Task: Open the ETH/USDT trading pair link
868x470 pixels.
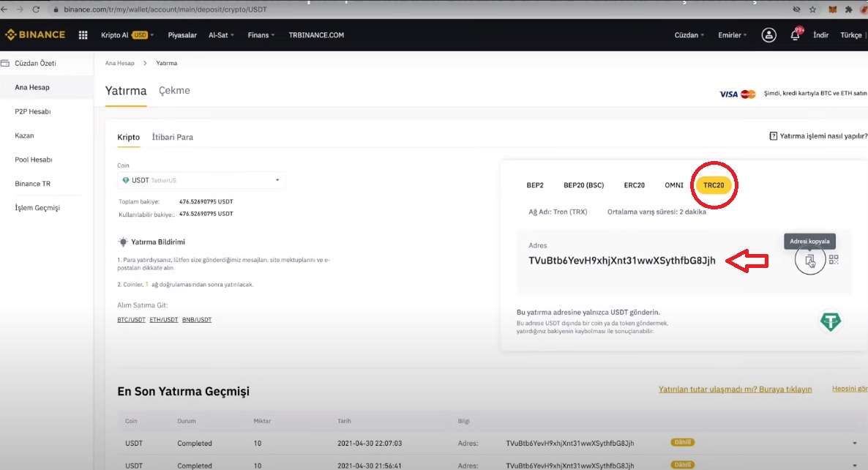Action: (164, 320)
